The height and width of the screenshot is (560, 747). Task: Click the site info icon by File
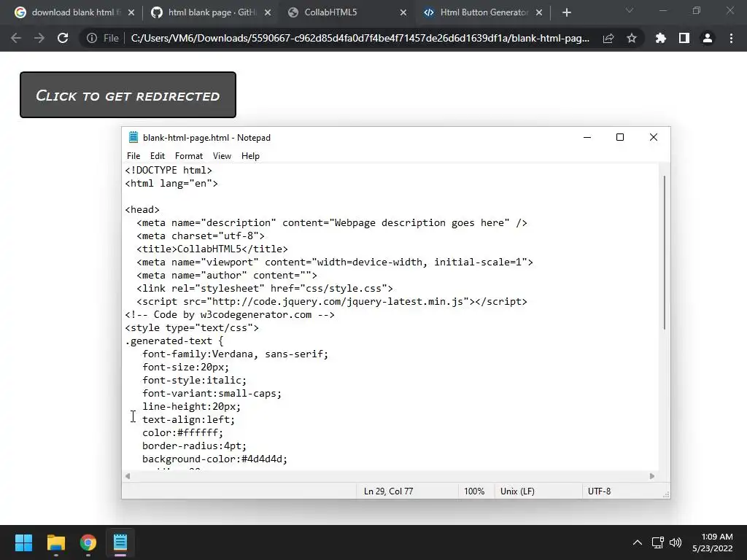tap(92, 38)
